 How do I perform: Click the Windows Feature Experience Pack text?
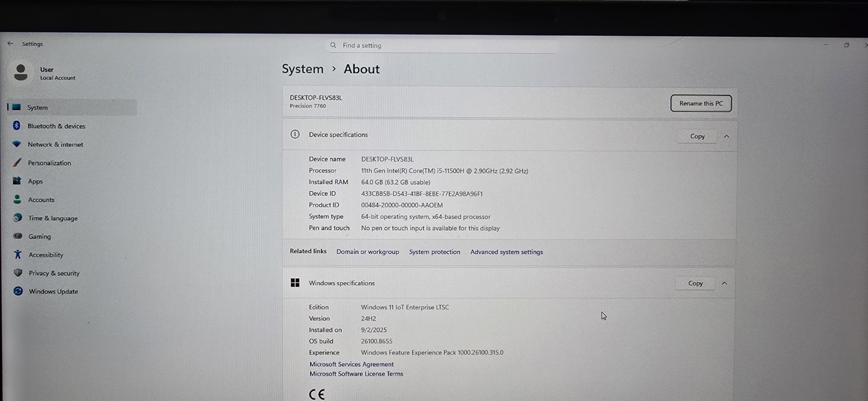pyautogui.click(x=432, y=353)
